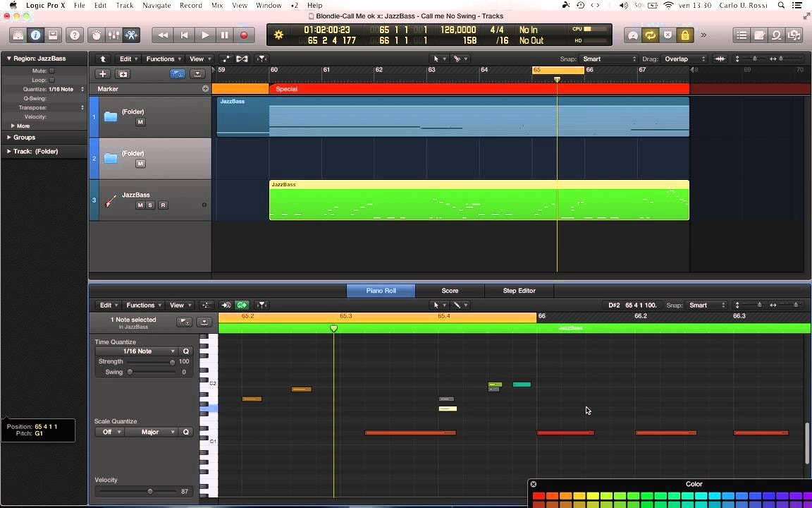Image resolution: width=812 pixels, height=508 pixels.
Task: Toggle Cycle mode button
Action: [650, 35]
